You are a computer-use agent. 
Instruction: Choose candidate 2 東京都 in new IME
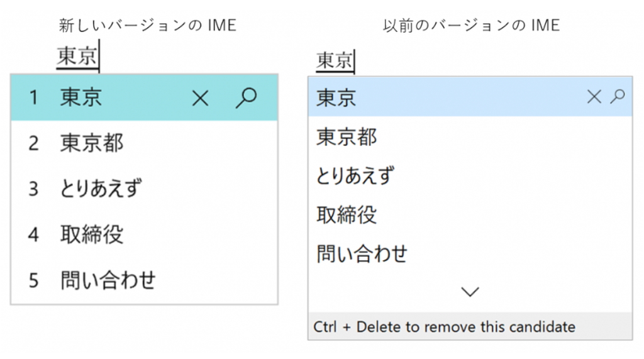click(144, 143)
